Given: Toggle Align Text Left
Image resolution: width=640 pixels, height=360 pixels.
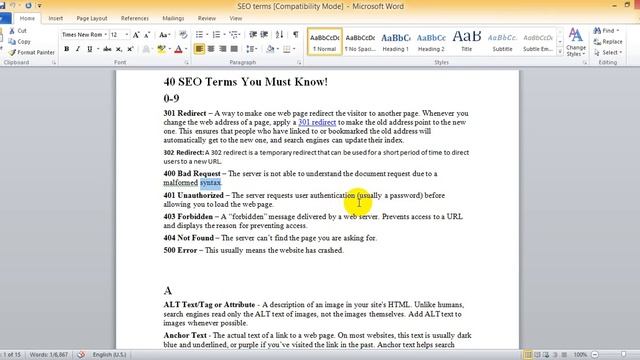Looking at the screenshot, I should tap(199, 49).
